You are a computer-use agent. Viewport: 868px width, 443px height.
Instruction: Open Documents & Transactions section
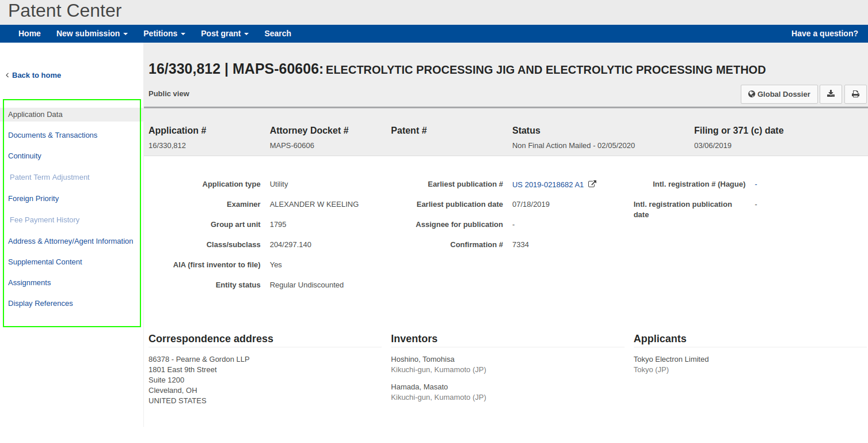pos(52,135)
